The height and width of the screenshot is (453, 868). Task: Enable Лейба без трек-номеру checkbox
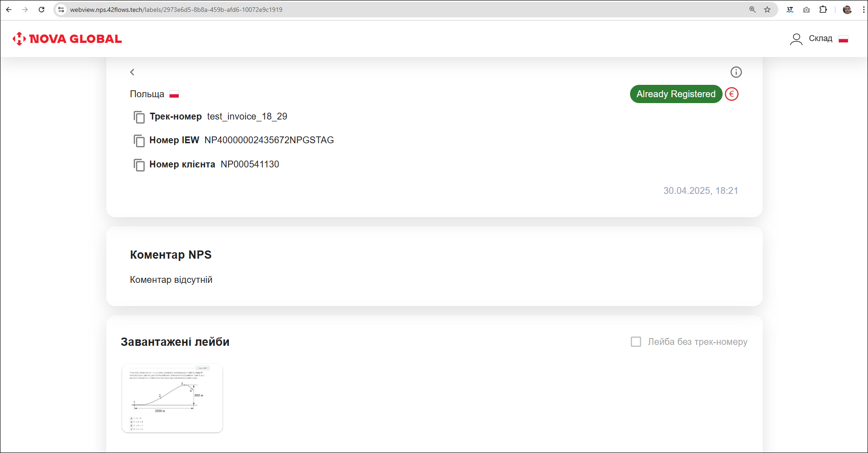[x=635, y=342]
